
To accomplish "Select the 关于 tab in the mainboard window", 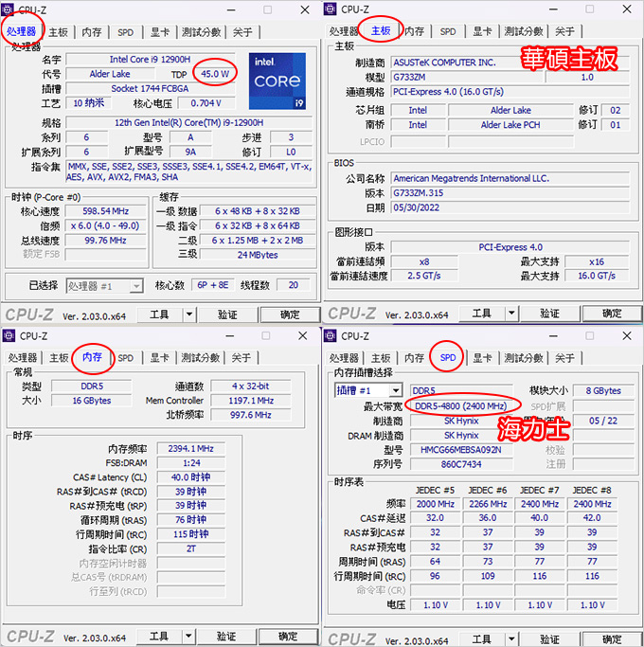I will [x=564, y=31].
